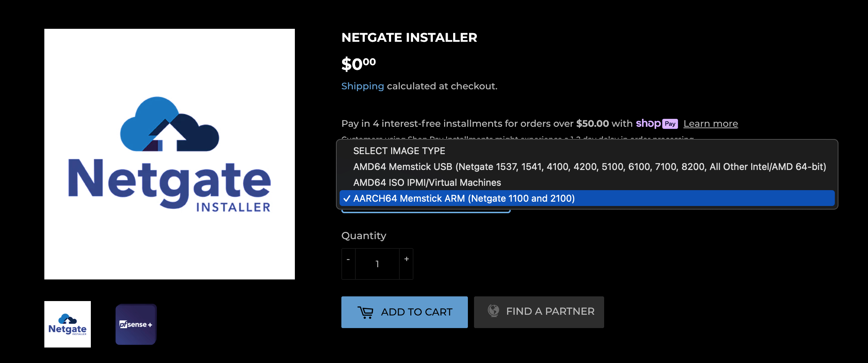Click the Netgate Installer product title
This screenshot has height=363, width=868.
pyautogui.click(x=409, y=37)
